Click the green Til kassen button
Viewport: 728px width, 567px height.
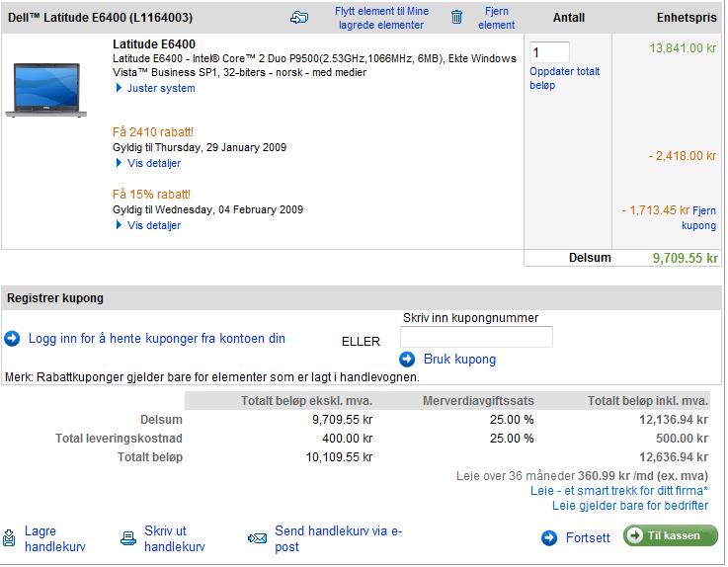point(671,535)
